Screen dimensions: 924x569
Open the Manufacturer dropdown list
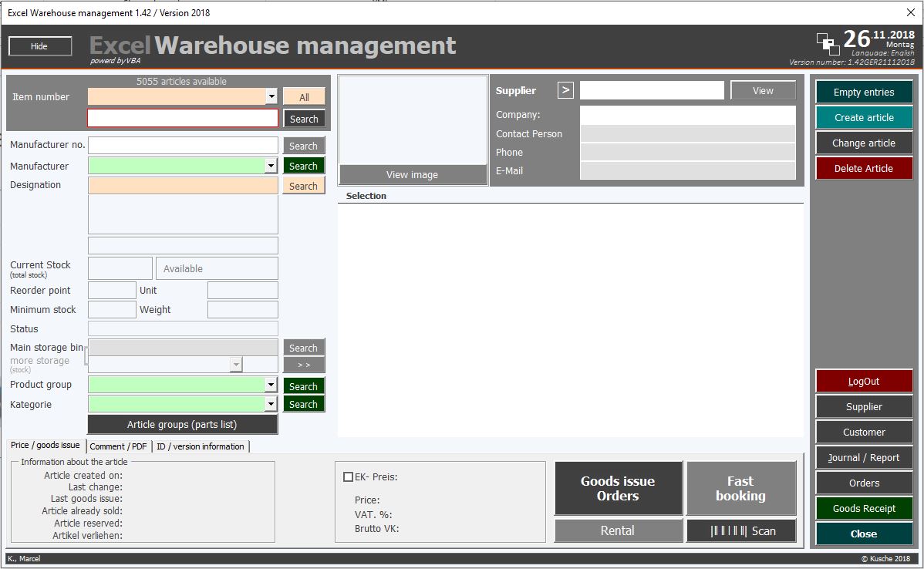click(271, 166)
